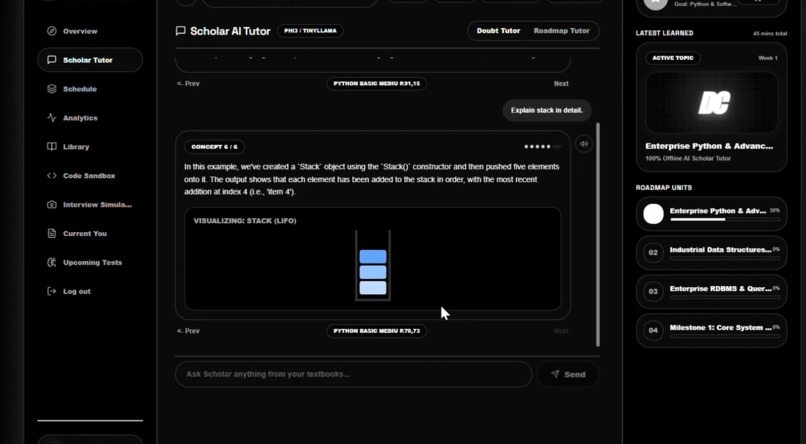Click the Interview Simulator camera icon
Screen dimensions: 806x444
click(51, 205)
